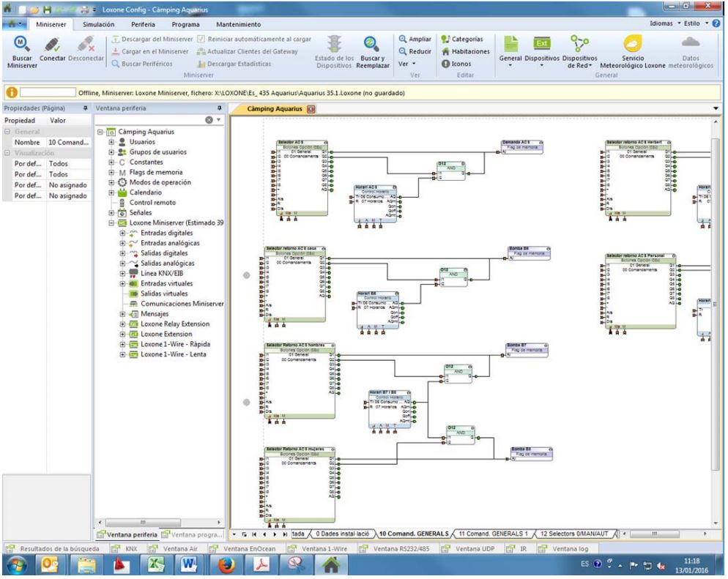Open Ventana EnOcean bottom panel

243,549
